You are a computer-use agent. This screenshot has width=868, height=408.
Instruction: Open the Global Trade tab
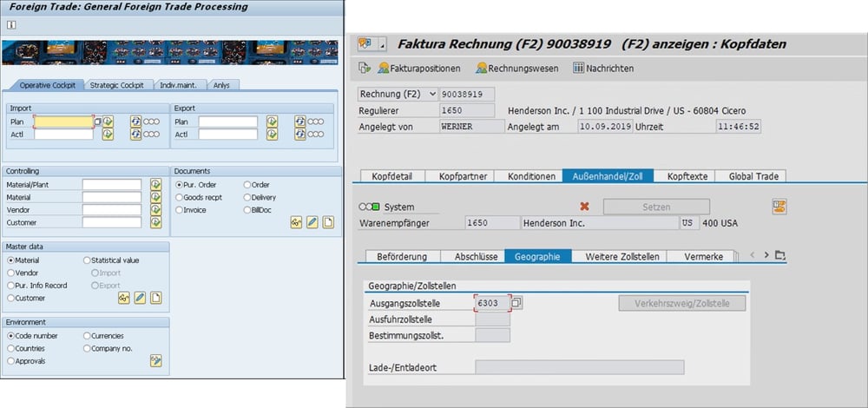(x=753, y=176)
